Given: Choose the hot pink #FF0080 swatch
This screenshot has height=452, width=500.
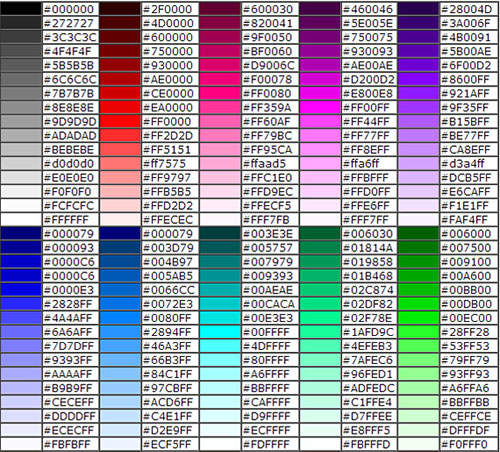Looking at the screenshot, I should (x=220, y=93).
